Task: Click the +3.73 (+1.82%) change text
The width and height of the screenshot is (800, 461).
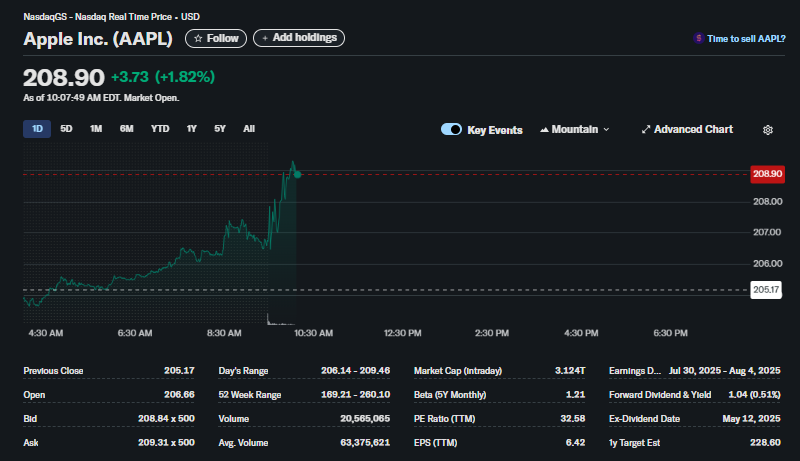Action: (x=163, y=77)
